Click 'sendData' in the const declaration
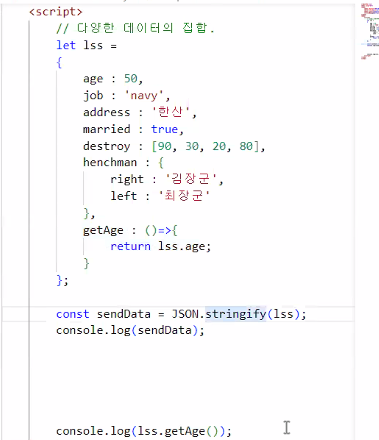Viewport: 379px width, 440px height. click(x=124, y=314)
